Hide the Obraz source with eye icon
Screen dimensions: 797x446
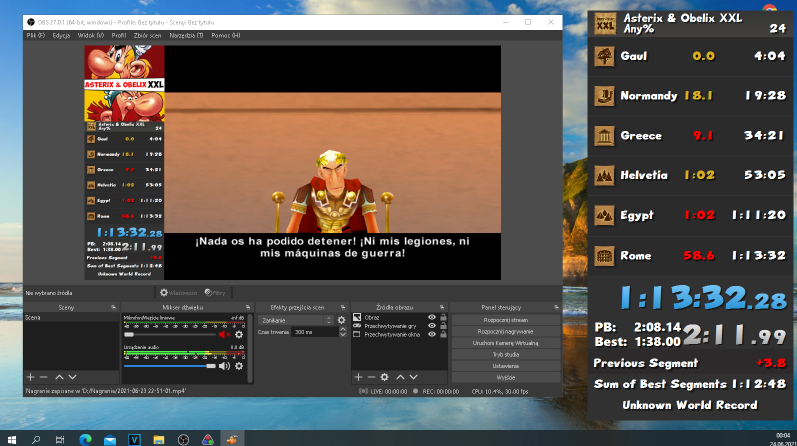tap(432, 317)
